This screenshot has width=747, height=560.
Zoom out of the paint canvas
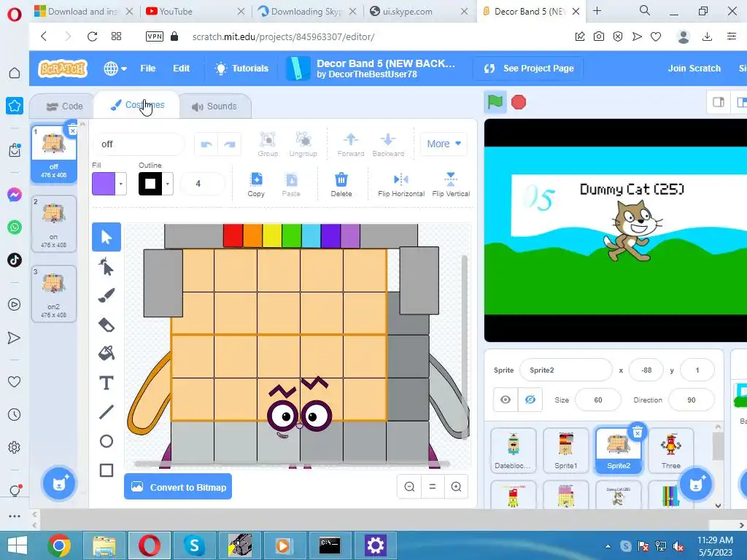(409, 486)
